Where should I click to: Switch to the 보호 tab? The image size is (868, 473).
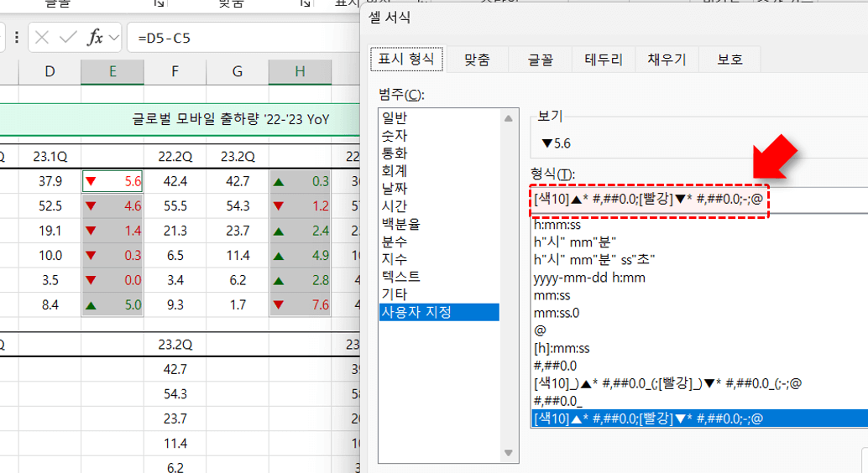tap(729, 60)
